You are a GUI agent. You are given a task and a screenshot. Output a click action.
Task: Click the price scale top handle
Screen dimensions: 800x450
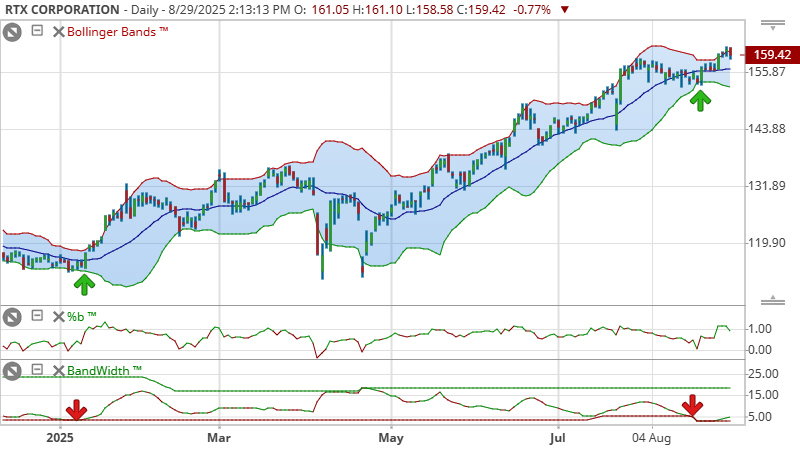tap(772, 25)
